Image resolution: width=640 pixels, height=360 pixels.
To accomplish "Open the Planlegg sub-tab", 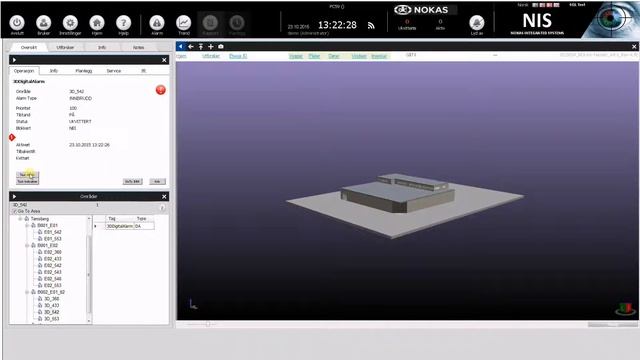I will (83, 71).
